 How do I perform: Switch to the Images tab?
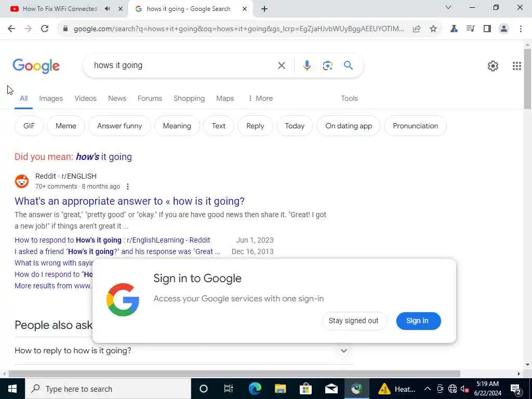[51, 98]
